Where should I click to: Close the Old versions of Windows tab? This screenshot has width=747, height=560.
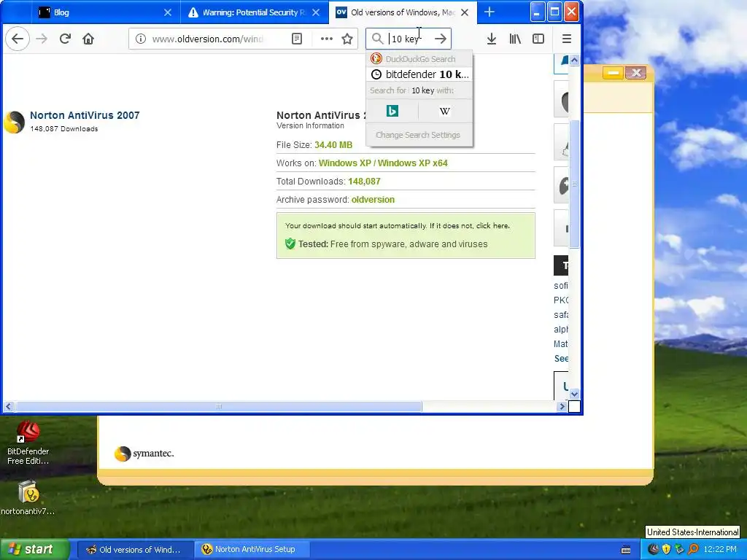(x=465, y=12)
